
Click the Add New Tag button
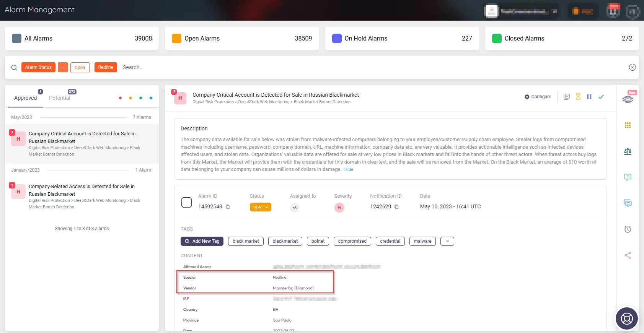[202, 241]
